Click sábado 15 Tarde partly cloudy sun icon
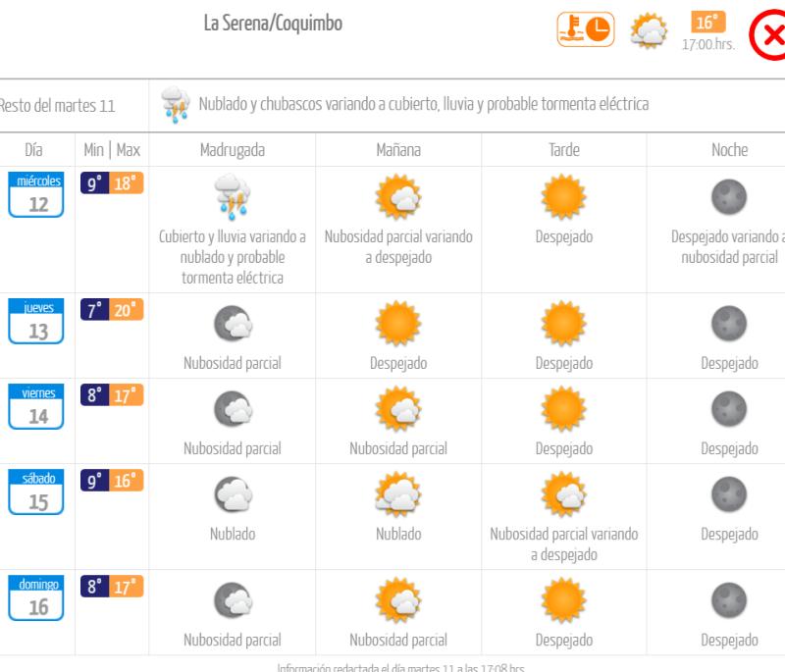 (x=563, y=495)
